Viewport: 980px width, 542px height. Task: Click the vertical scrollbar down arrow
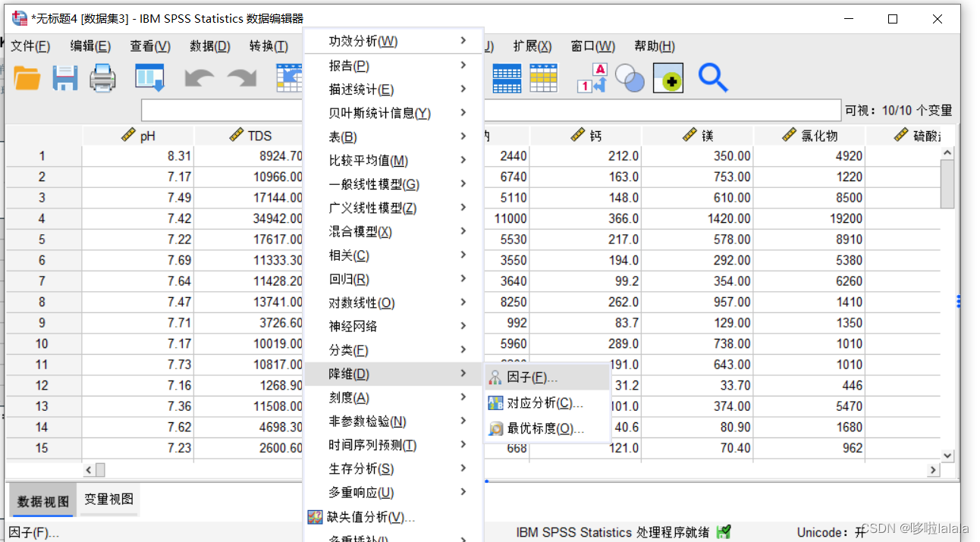coord(947,455)
